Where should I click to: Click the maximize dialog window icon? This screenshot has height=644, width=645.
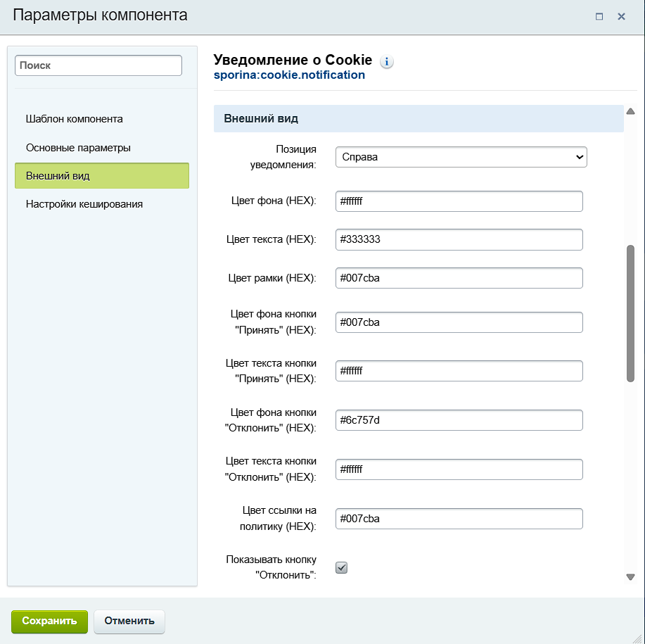pos(599,16)
